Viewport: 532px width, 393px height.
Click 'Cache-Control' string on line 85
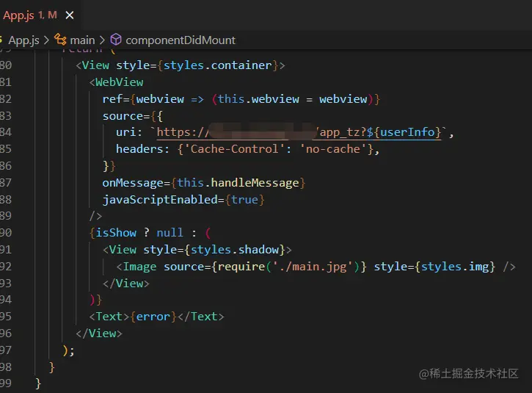[234, 149]
